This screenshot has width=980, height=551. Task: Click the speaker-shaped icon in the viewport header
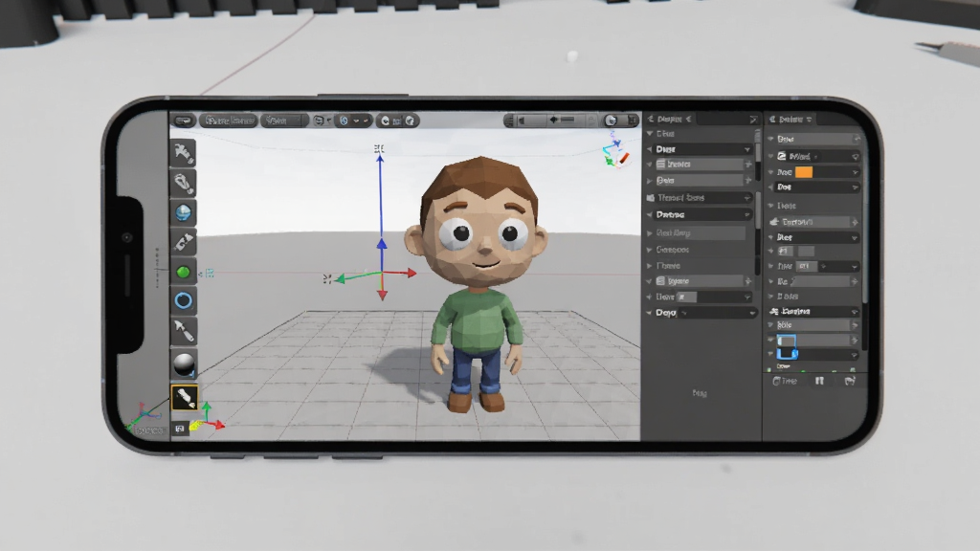click(x=522, y=121)
